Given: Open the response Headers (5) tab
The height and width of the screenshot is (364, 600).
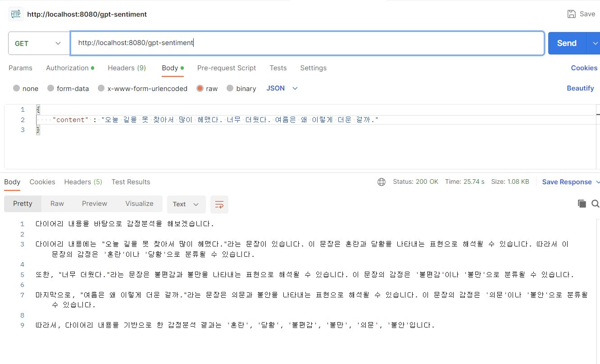Looking at the screenshot, I should coord(83,182).
